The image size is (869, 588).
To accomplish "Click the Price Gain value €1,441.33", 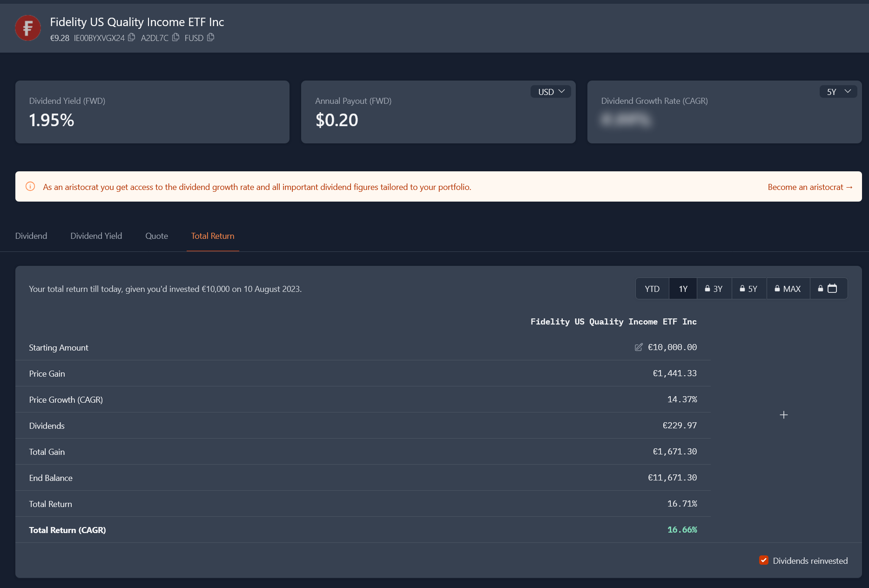I will click(674, 373).
